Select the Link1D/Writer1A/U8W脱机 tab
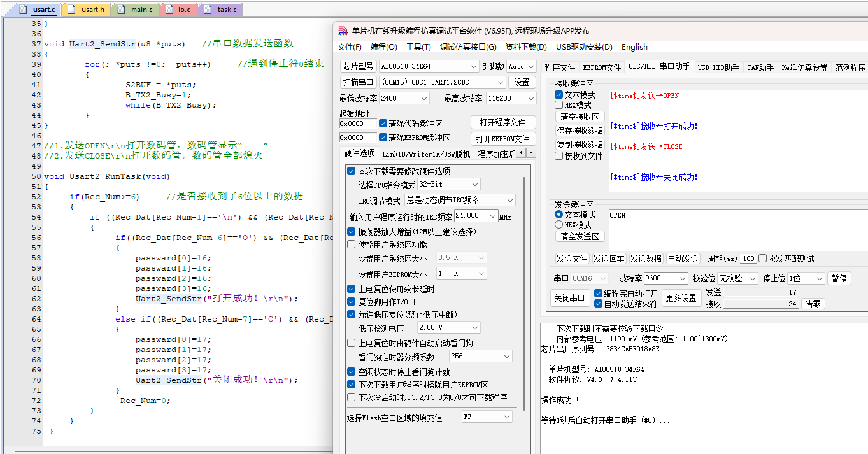868x454 pixels. (426, 154)
